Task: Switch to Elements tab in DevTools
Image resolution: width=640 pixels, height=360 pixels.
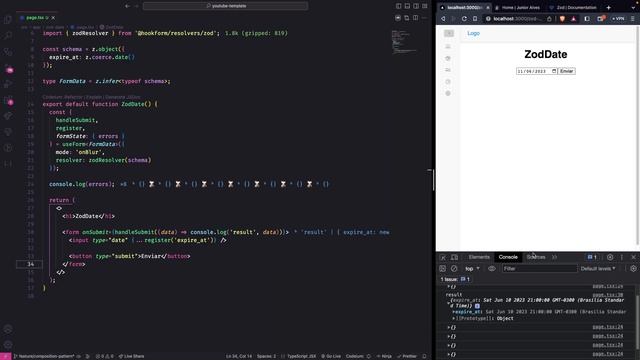Action: pyautogui.click(x=479, y=257)
